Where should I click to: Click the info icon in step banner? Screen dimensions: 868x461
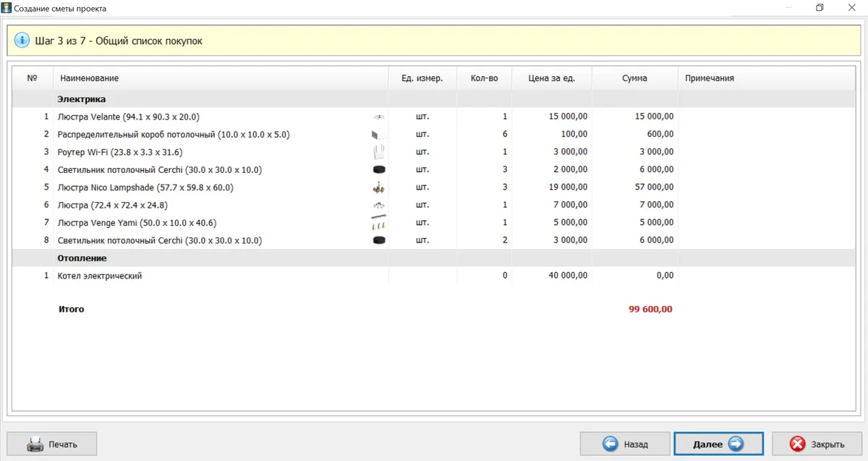(22, 41)
